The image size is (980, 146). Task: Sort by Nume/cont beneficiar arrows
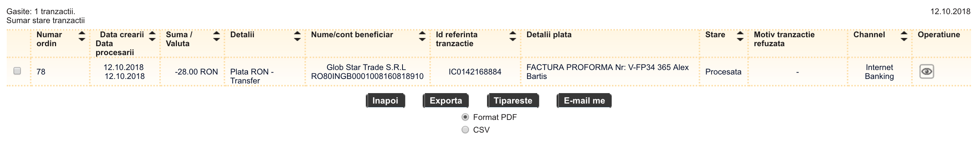tap(422, 36)
